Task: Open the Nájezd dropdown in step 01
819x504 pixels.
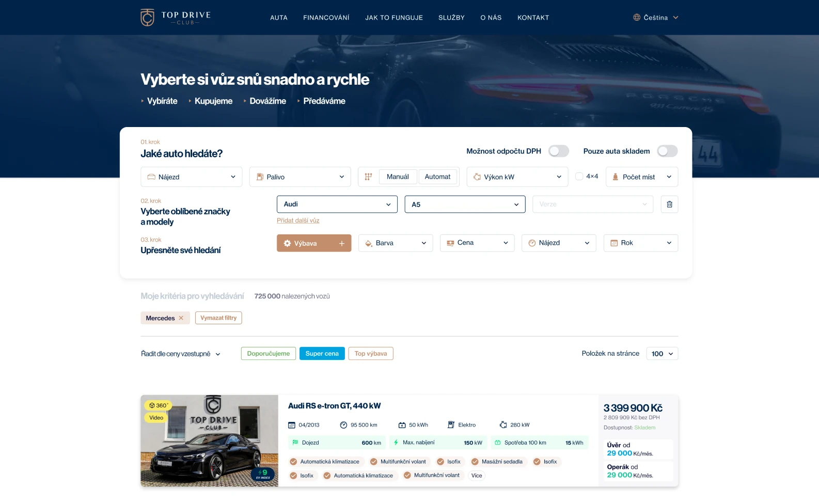Action: pyautogui.click(x=192, y=177)
